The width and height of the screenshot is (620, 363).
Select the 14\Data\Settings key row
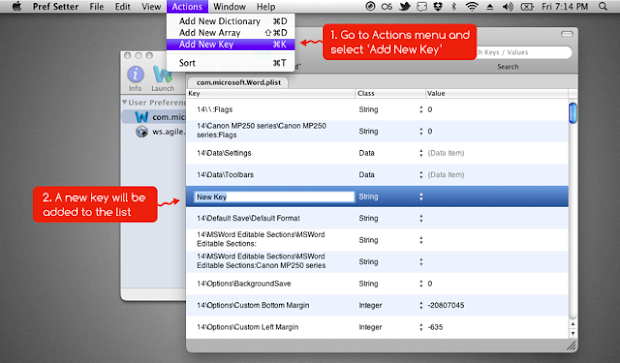point(377,153)
